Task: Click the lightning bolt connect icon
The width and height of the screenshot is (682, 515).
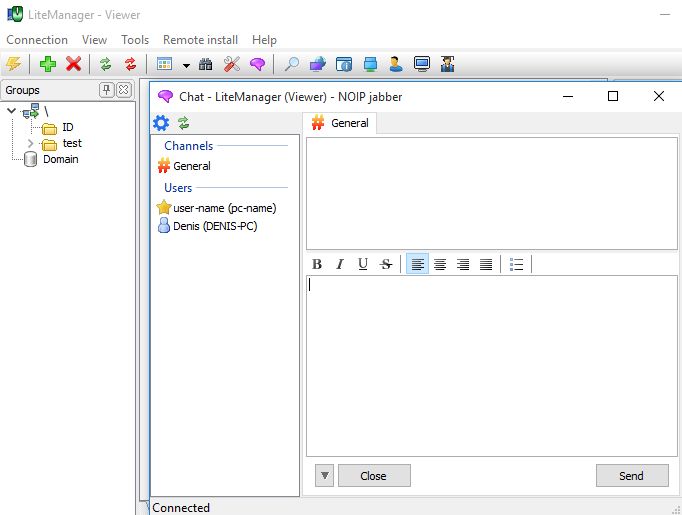Action: pos(14,64)
